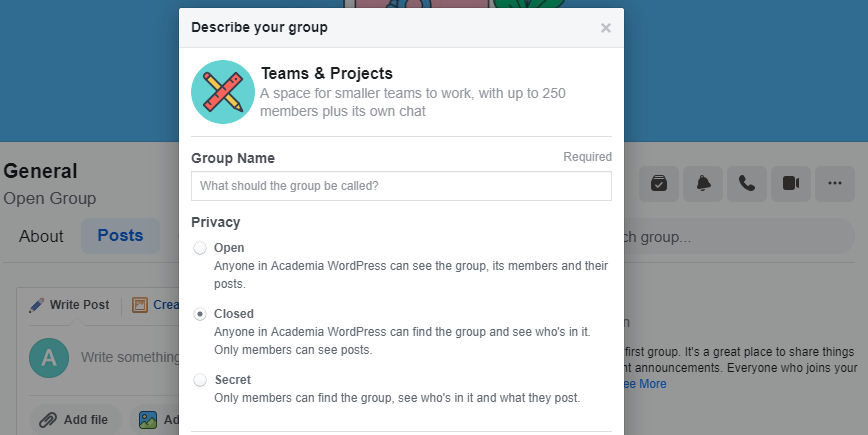Click the Write something text area
The image size is (868, 435).
tap(130, 358)
